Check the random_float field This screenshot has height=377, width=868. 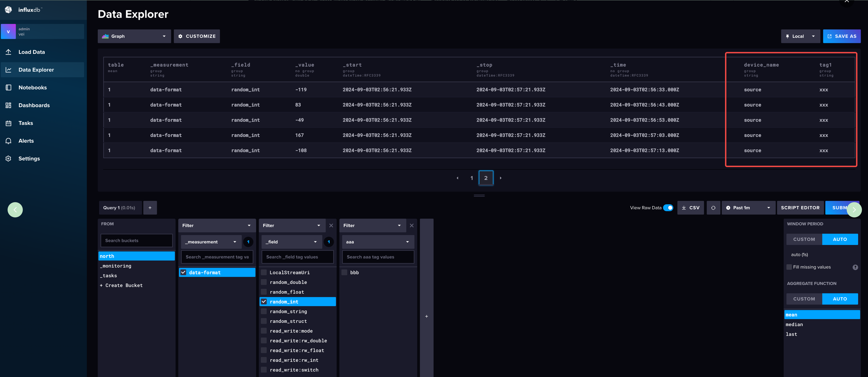pos(264,292)
